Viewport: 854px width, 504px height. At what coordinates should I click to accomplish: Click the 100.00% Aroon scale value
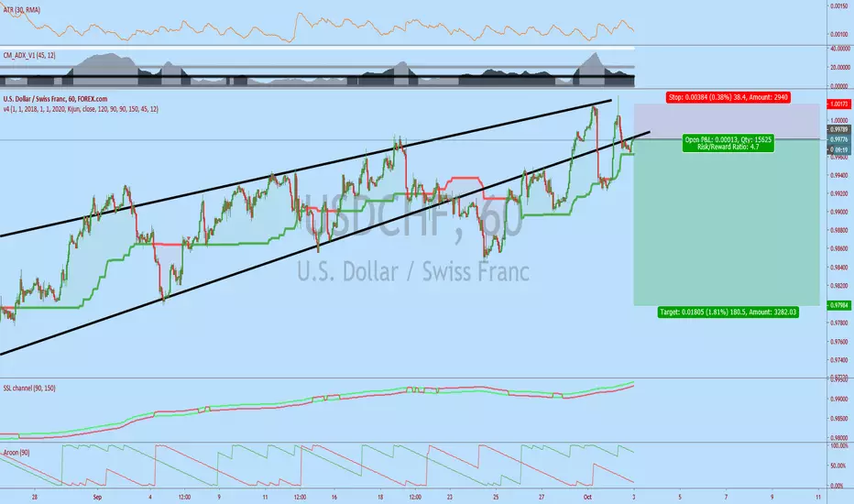click(839, 445)
